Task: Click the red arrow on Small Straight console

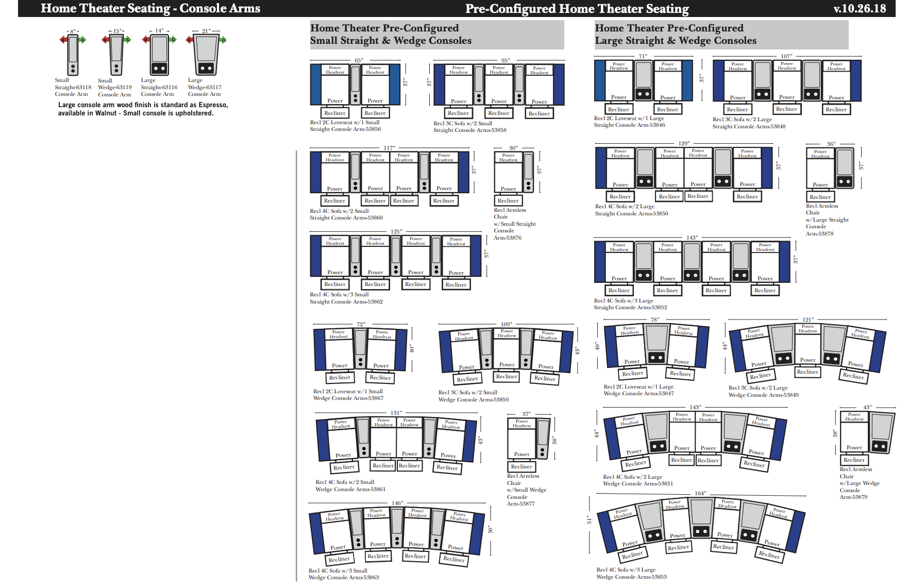Action: pos(63,40)
